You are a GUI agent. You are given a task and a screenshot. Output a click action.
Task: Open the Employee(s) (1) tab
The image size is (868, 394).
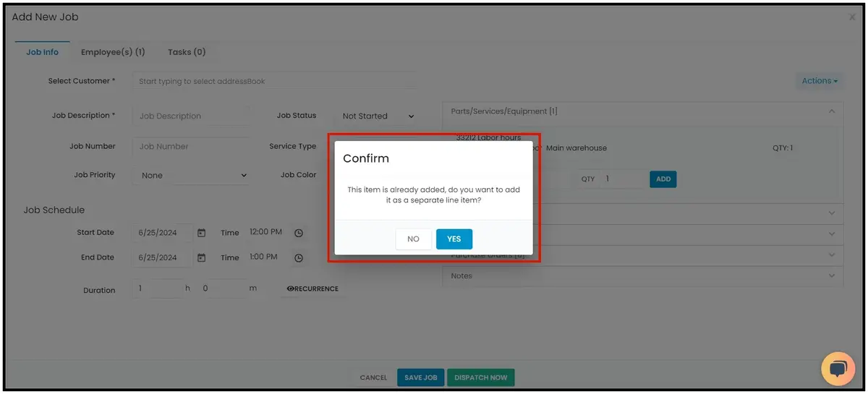pyautogui.click(x=113, y=52)
